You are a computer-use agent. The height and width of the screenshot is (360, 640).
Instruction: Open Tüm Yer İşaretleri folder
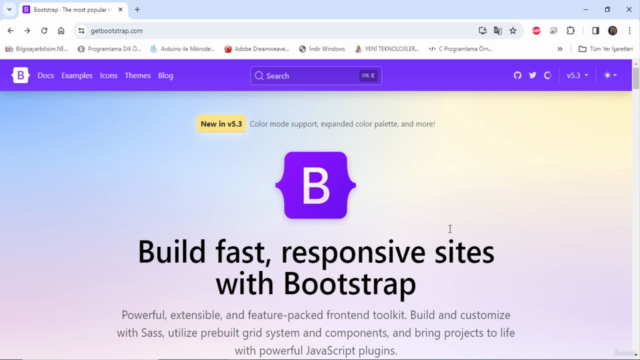[606, 49]
